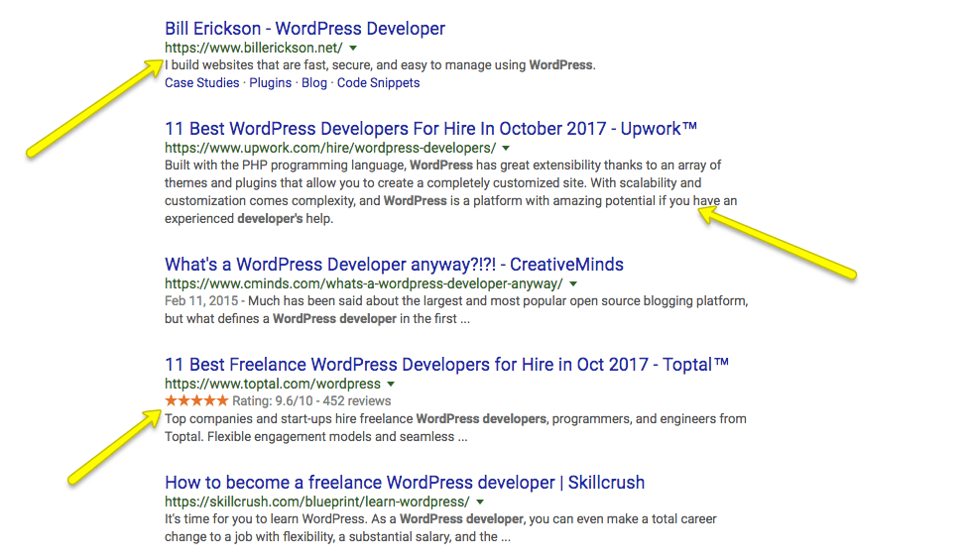Click the cminds.com whats-a-wordpress-developer URL text

[364, 283]
